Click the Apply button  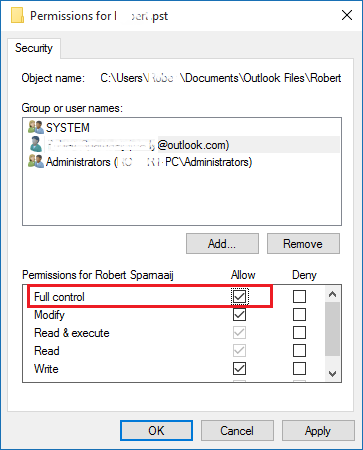[318, 430]
